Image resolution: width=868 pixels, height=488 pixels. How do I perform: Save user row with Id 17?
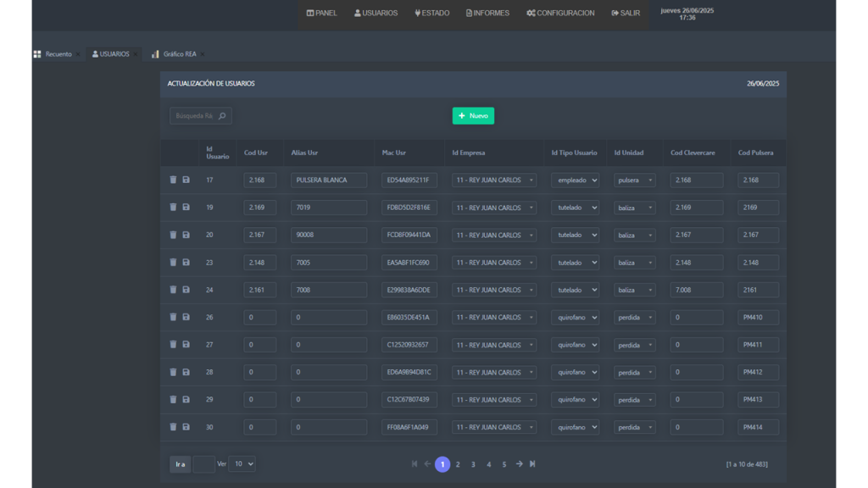pos(186,180)
